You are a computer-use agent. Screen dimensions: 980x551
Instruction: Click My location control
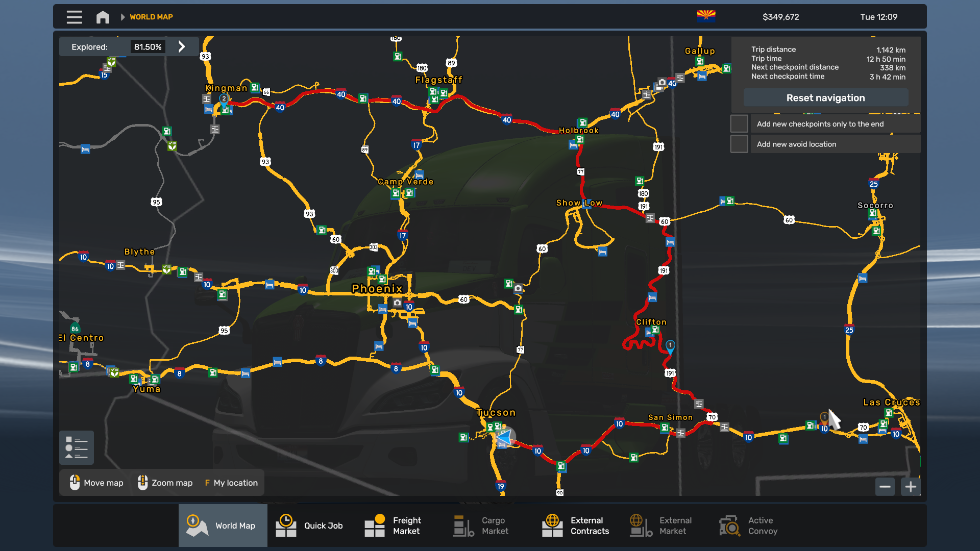click(x=231, y=482)
